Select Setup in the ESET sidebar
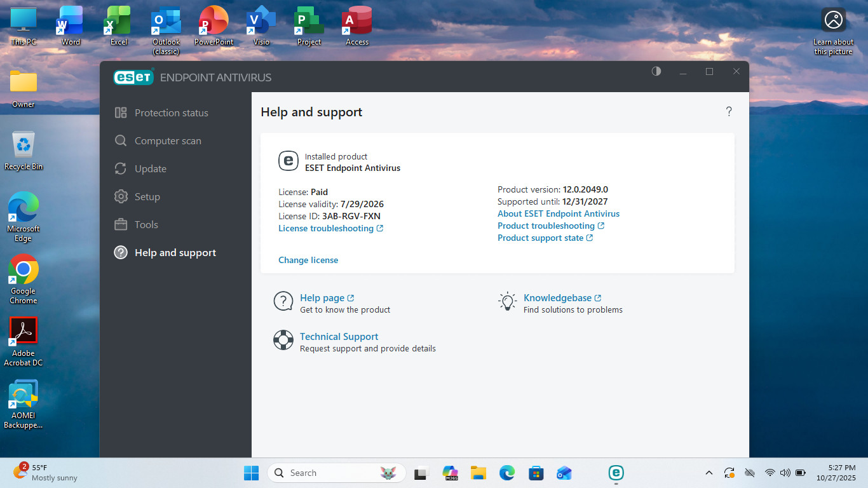Screen dimensions: 868x488 click(137, 197)
